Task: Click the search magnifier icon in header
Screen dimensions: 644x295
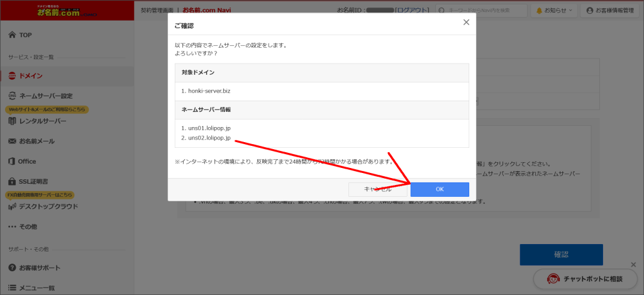Action: tap(442, 11)
